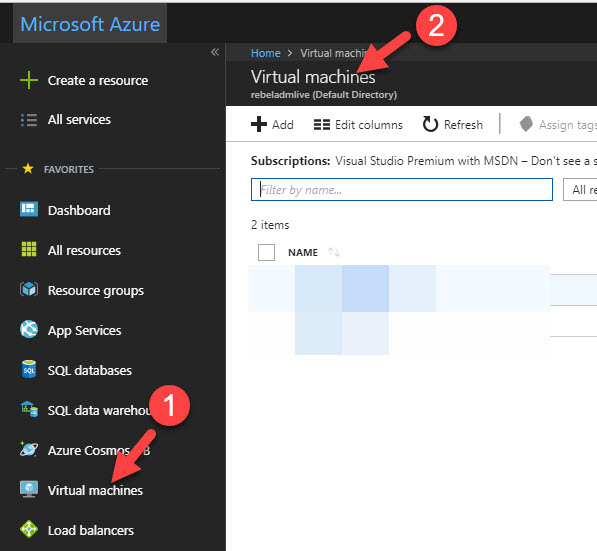
Task: Click the Virtual machines breadcrumb
Action: (333, 53)
